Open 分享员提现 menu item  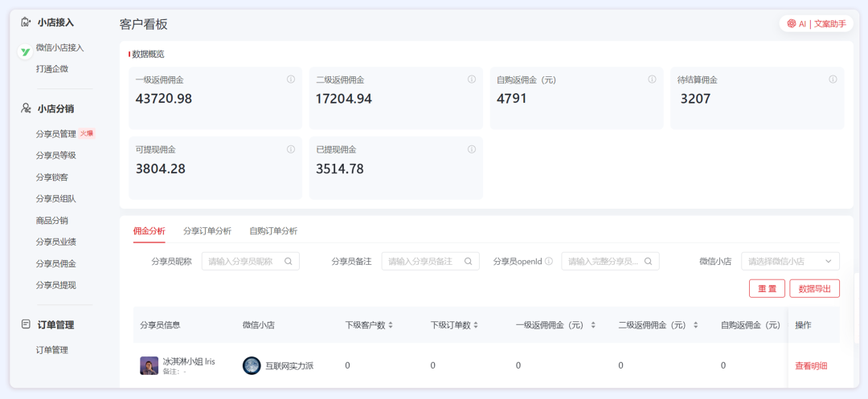56,285
